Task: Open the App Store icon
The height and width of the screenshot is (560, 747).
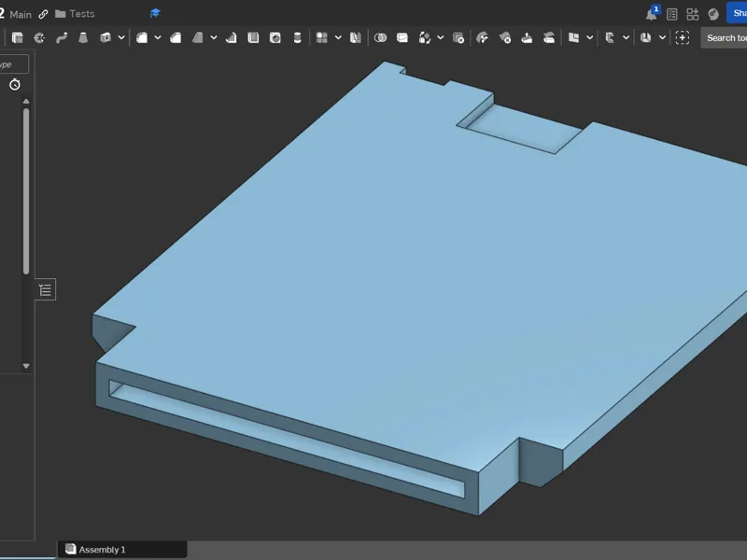Action: point(692,14)
